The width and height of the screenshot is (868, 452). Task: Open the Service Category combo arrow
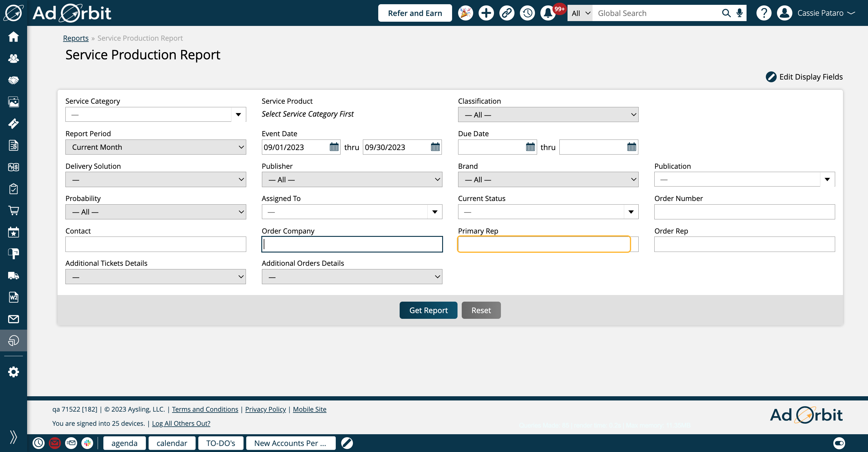click(x=238, y=115)
